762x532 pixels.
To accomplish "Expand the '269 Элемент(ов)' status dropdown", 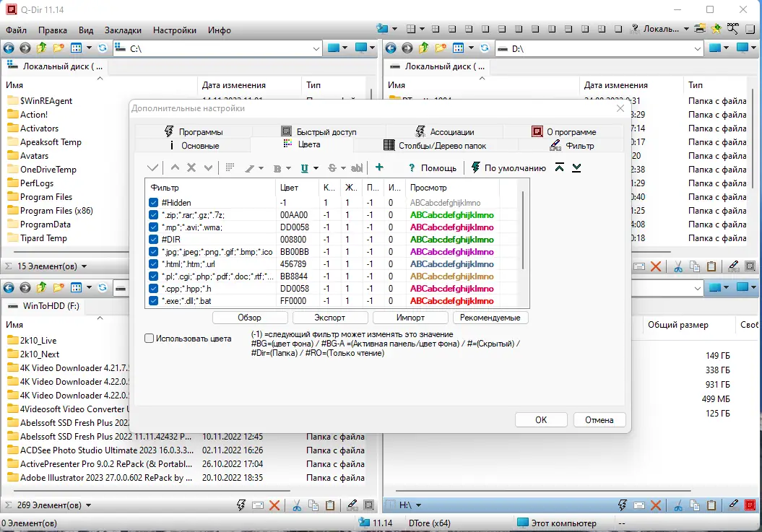I will [x=88, y=505].
